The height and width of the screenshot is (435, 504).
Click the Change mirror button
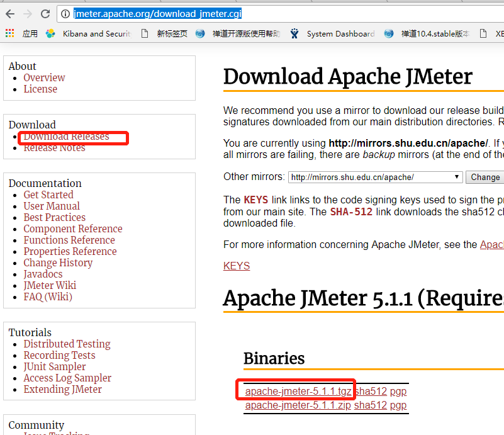[x=484, y=177]
